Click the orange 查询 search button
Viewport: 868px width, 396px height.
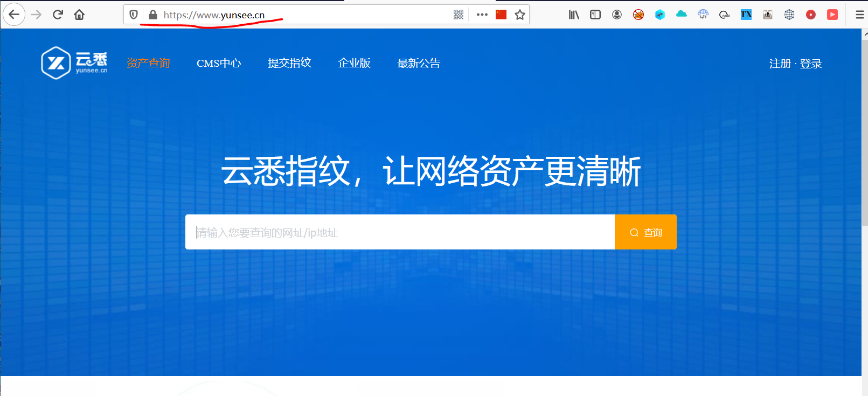point(645,232)
